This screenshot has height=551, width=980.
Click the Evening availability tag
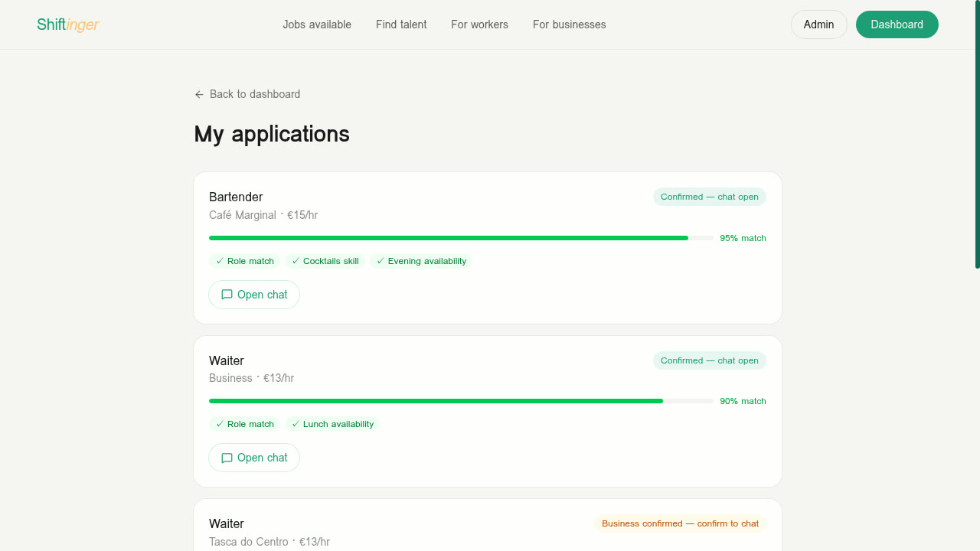(x=421, y=261)
